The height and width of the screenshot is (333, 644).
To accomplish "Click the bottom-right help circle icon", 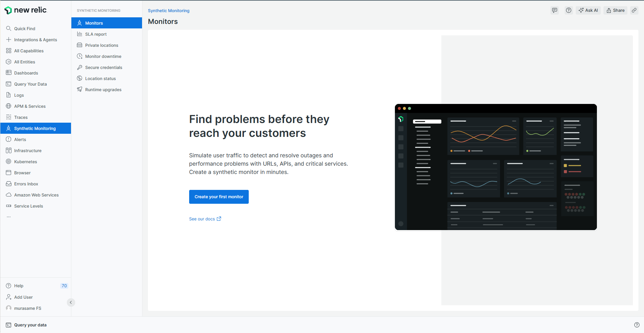I will [x=637, y=325].
